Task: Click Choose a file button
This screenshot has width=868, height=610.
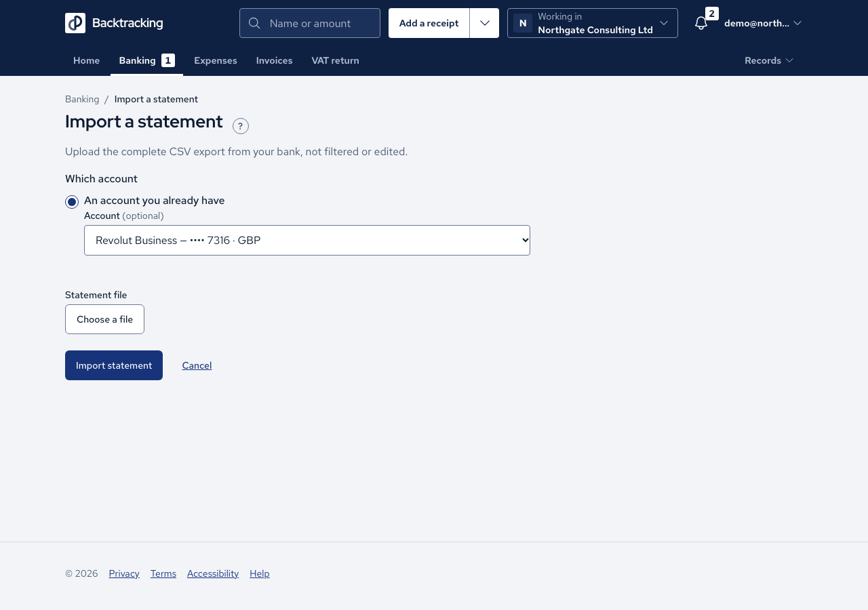Action: [104, 319]
